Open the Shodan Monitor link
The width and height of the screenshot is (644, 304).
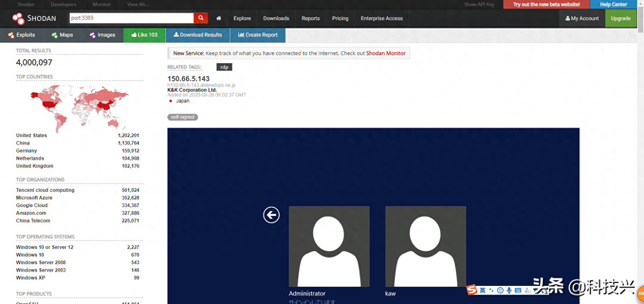(x=386, y=53)
